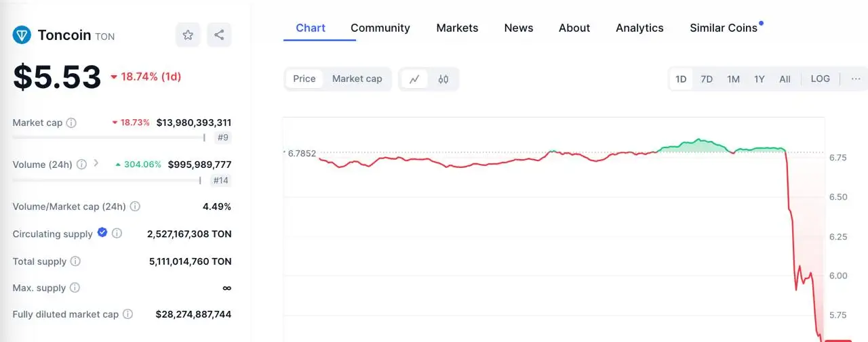Switch to candlestick chart icon
This screenshot has height=342, width=868.
[x=443, y=79]
